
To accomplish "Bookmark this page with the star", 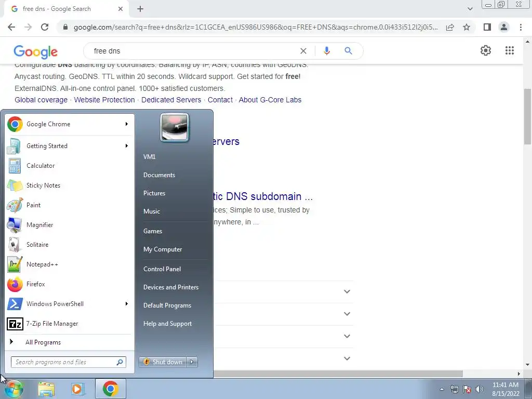I will click(467, 27).
